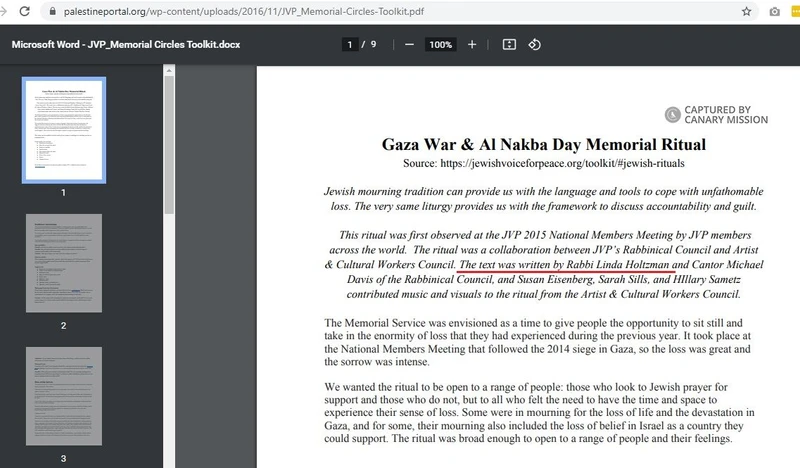
Task: Click thumbnail label number 3
Action: click(x=63, y=459)
